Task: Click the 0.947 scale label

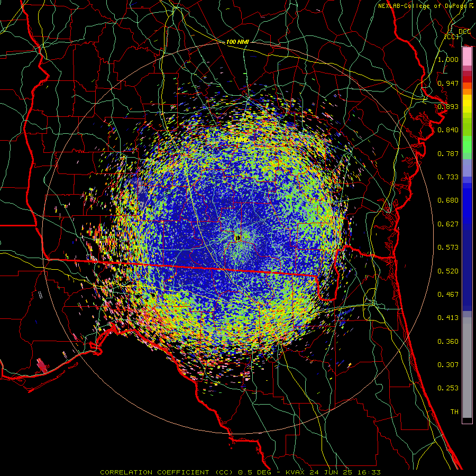Action: (x=448, y=83)
